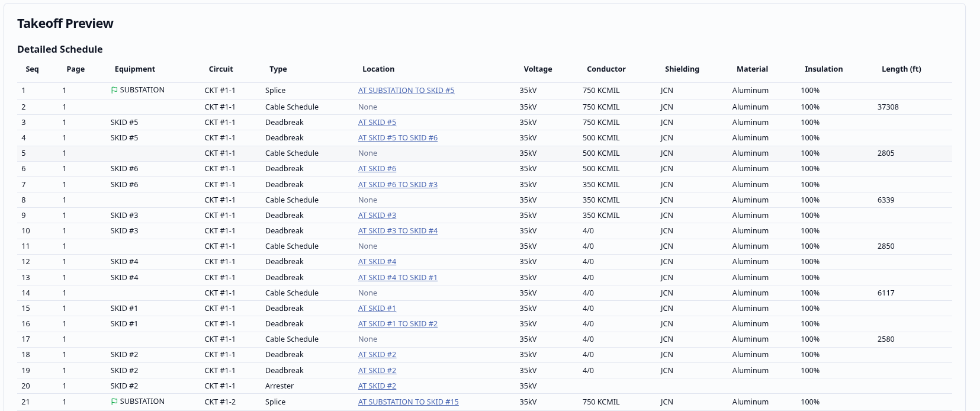Image resolution: width=980 pixels, height=411 pixels.
Task: Click the Page column header
Action: (x=76, y=69)
